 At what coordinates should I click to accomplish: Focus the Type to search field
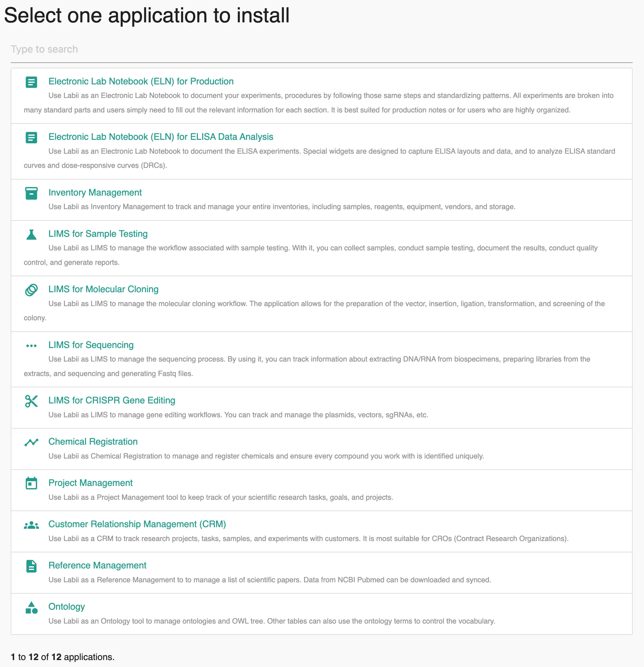321,49
